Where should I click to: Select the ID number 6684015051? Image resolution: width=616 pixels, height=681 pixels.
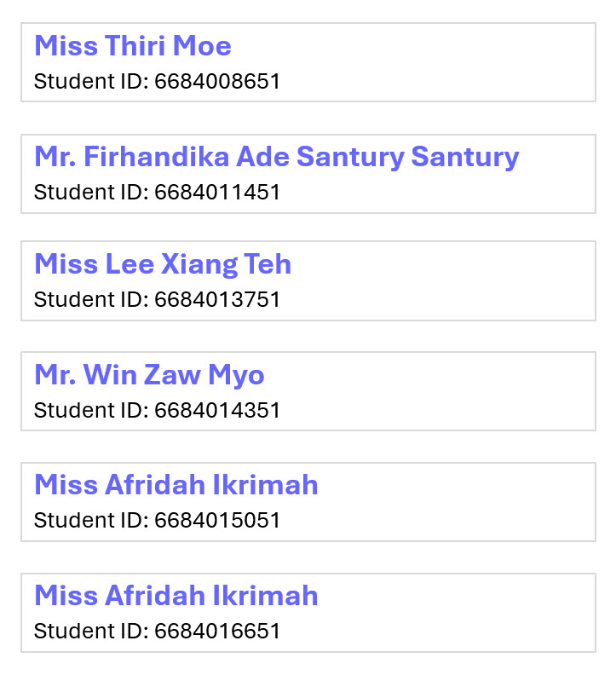click(x=217, y=520)
